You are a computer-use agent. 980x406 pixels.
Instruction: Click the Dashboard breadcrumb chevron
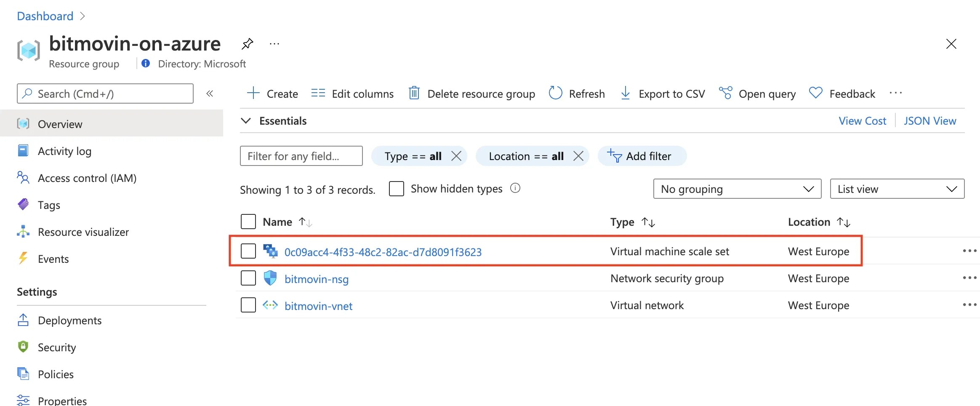[x=83, y=16]
